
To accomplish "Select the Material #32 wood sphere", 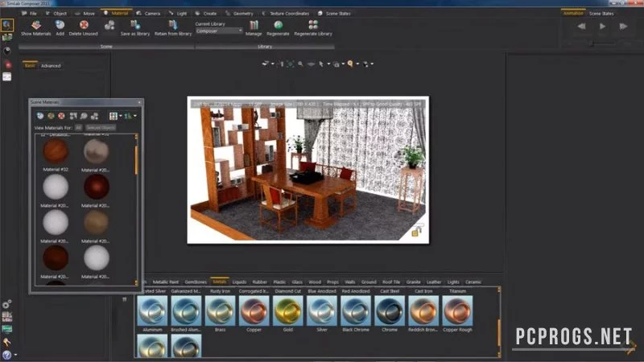I will pyautogui.click(x=56, y=151).
